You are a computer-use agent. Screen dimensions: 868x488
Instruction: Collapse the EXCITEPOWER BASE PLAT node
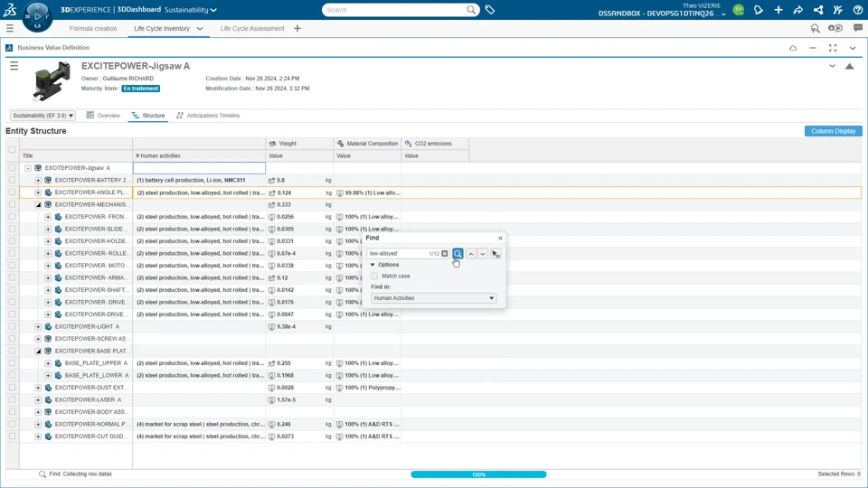[x=38, y=351]
